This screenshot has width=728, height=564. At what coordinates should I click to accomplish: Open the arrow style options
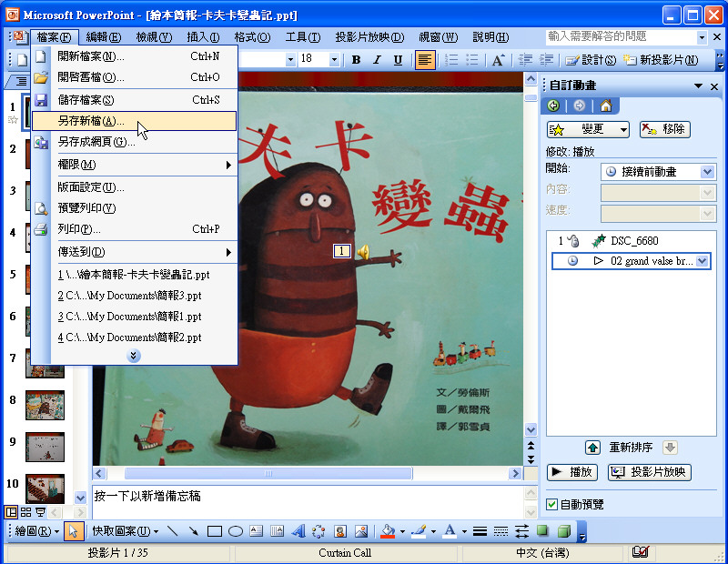[x=521, y=531]
